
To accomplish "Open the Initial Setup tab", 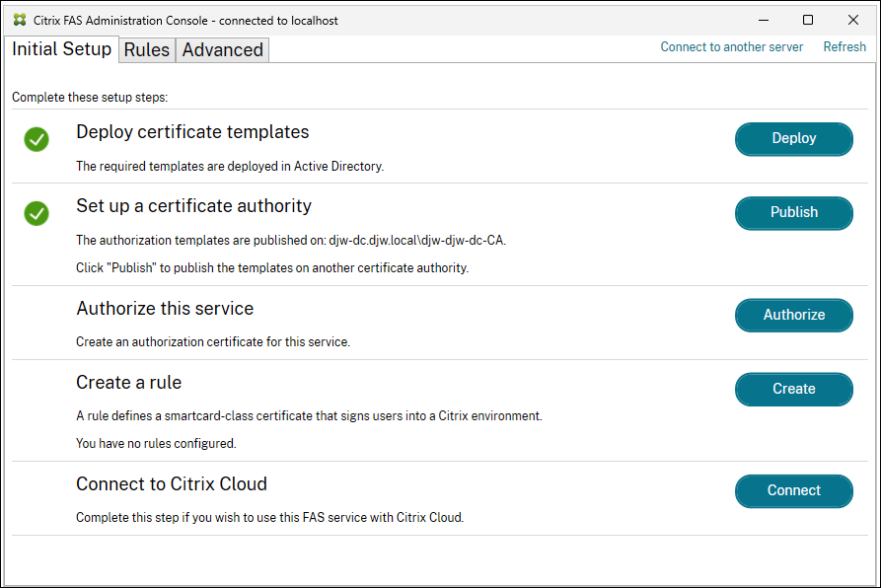I will pos(61,48).
